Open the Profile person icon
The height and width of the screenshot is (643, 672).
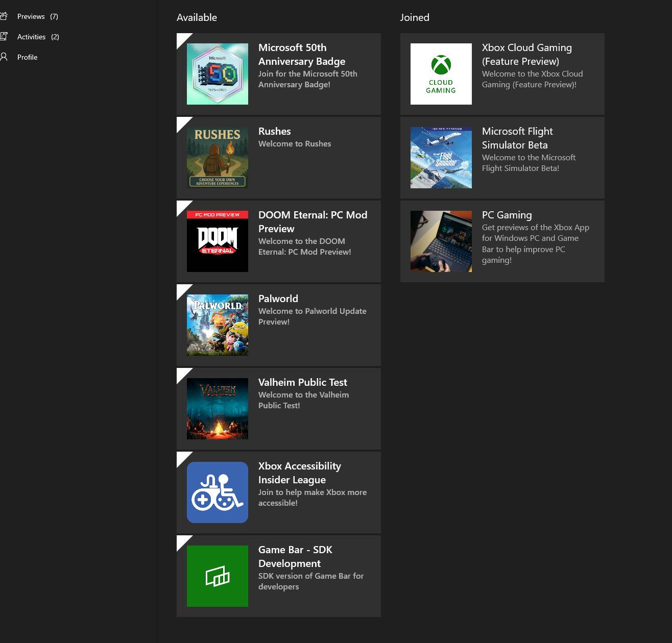coord(4,57)
